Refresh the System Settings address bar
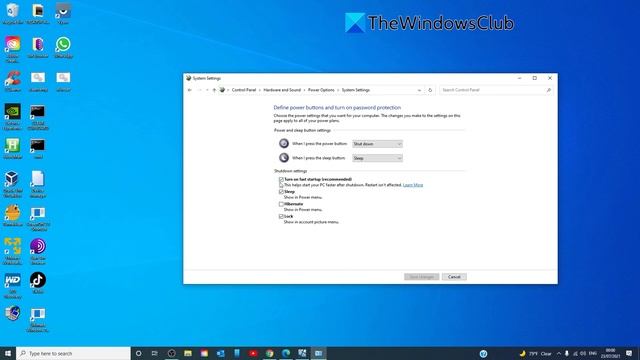 pyautogui.click(x=430, y=90)
